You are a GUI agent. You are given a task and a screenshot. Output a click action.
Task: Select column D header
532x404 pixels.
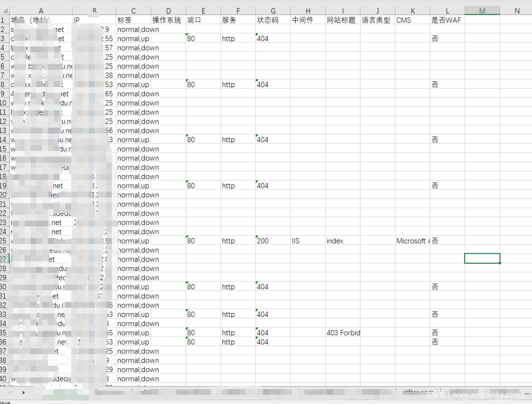click(168, 11)
